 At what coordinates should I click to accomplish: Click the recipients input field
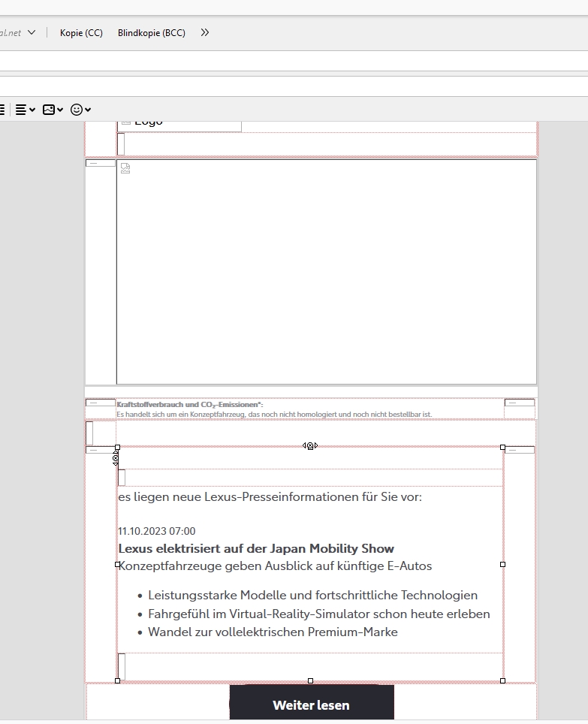pyautogui.click(x=294, y=61)
